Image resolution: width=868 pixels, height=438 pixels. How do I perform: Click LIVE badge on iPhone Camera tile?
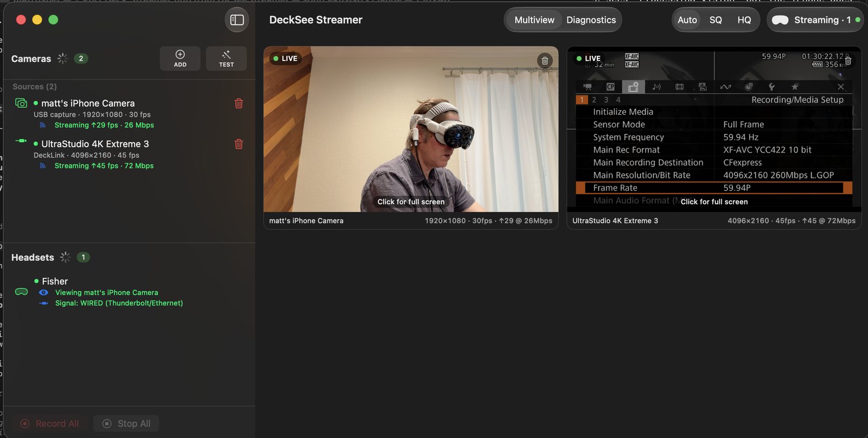coord(285,59)
